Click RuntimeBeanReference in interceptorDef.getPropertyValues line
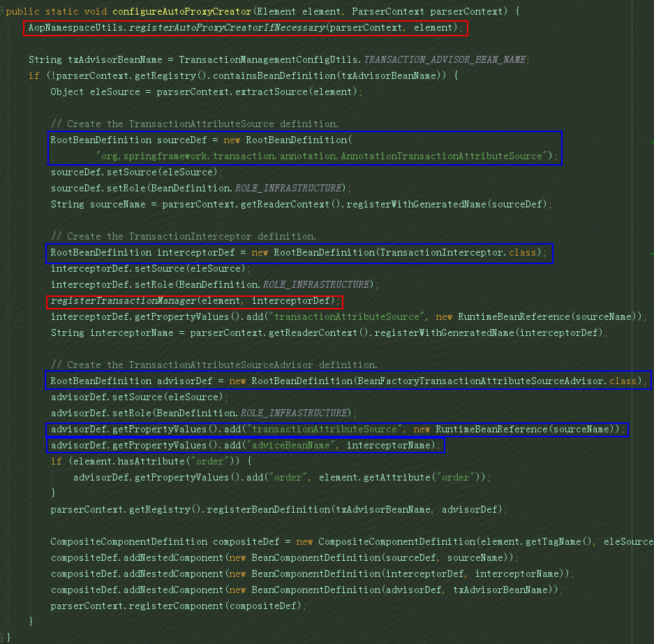Viewport: 654px width, 644px height. point(514,317)
